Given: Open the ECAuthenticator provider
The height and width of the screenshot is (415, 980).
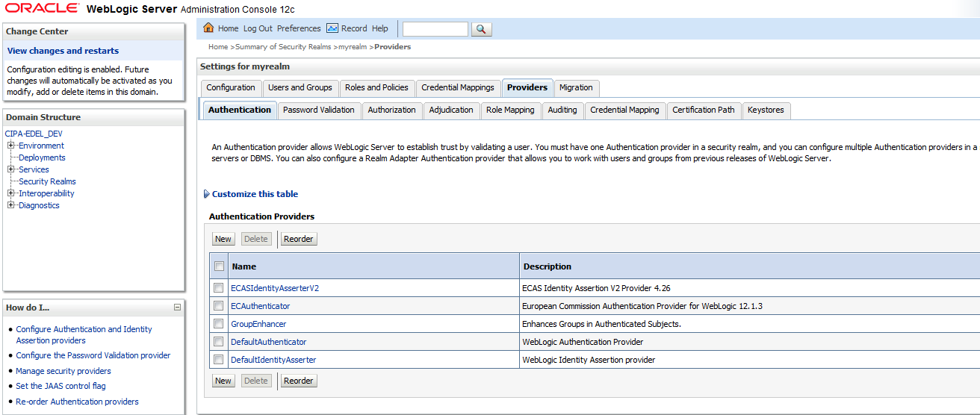Looking at the screenshot, I should [261, 306].
